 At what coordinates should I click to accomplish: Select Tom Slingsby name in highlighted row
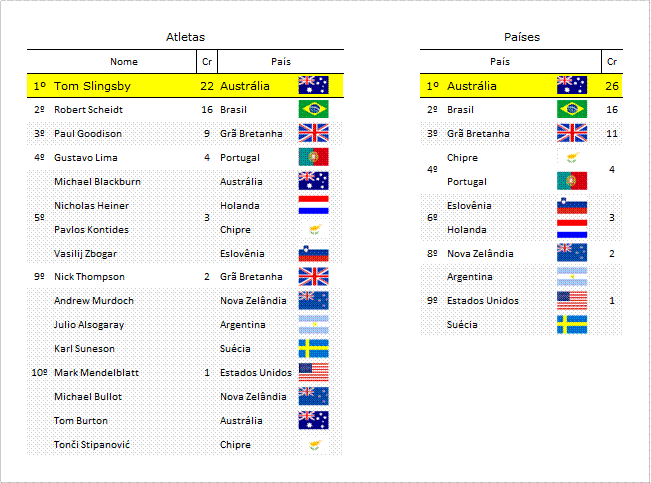(92, 86)
